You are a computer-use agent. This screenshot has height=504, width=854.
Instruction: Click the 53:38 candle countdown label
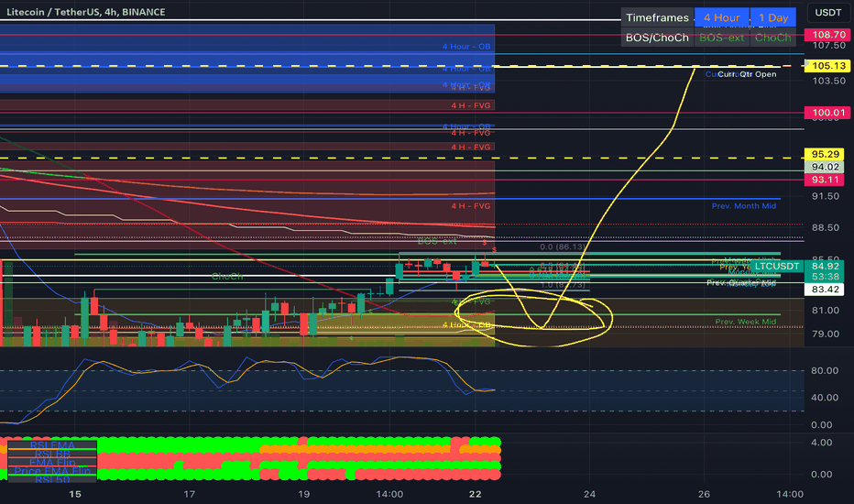point(825,277)
